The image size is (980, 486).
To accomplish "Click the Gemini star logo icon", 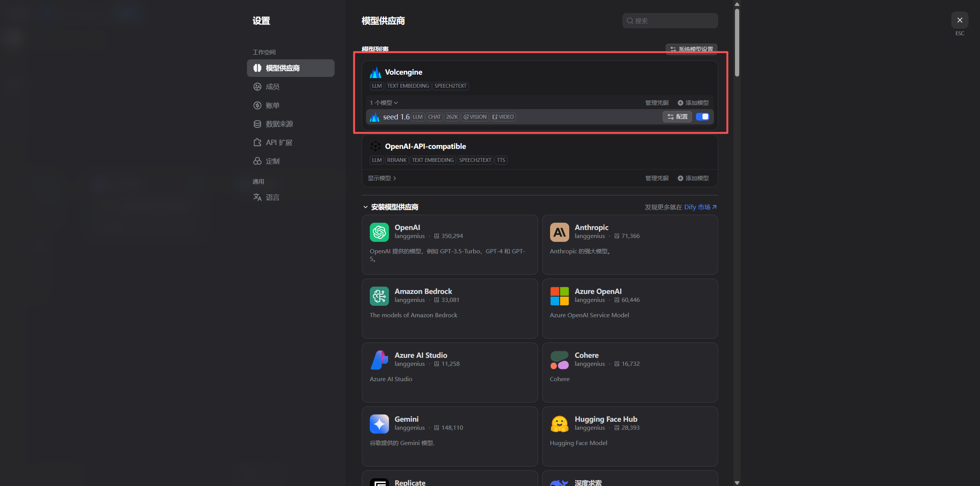I will pyautogui.click(x=379, y=424).
